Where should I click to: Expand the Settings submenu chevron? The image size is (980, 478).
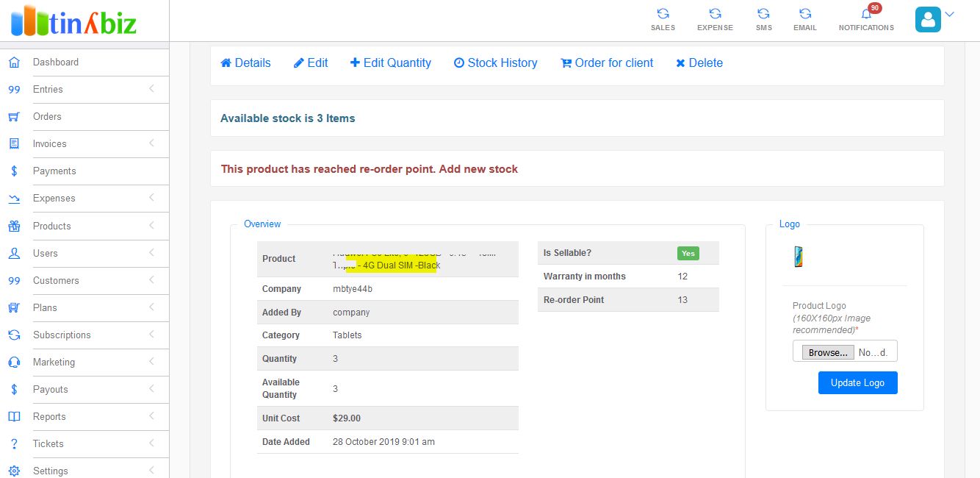click(151, 470)
